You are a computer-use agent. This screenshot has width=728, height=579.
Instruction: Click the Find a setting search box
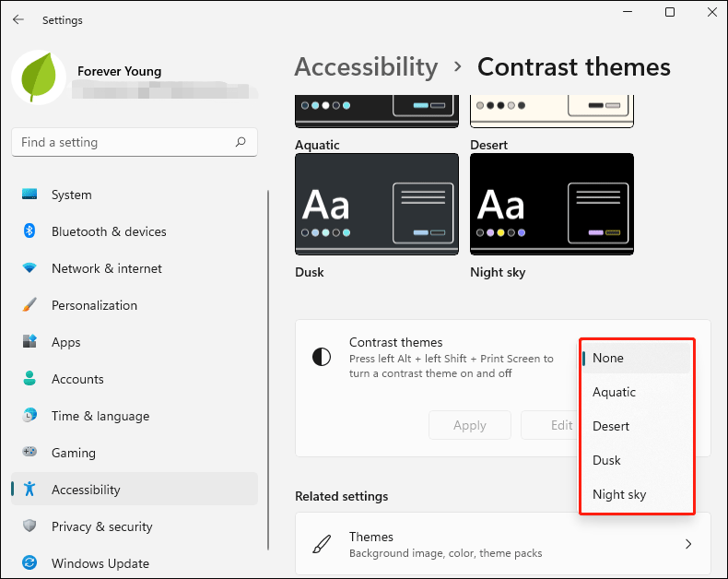point(135,142)
